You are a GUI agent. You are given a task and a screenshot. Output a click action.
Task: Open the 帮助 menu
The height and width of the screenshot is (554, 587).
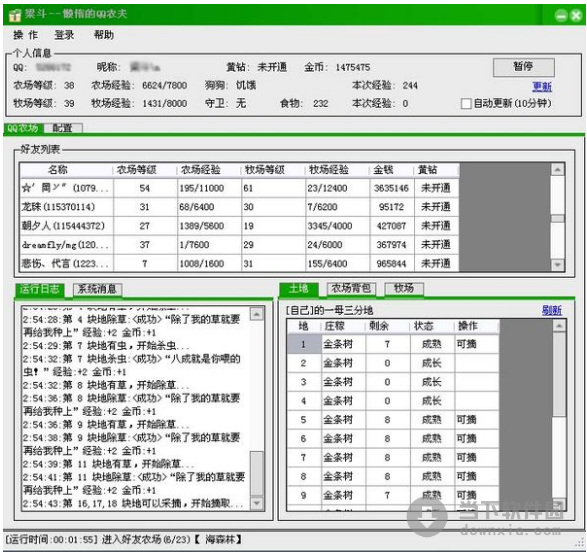[104, 35]
